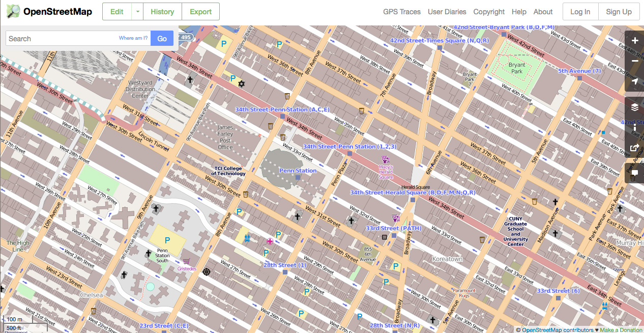Open the Export tab
This screenshot has width=644, height=333.
[200, 11]
